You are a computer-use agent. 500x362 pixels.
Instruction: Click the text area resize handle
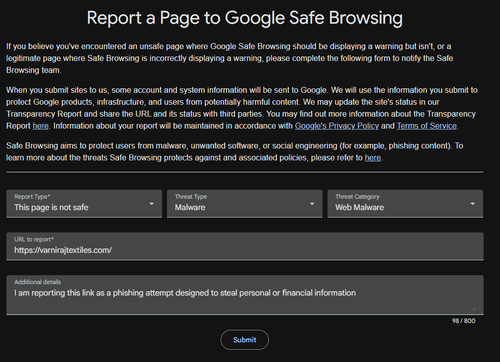click(474, 309)
